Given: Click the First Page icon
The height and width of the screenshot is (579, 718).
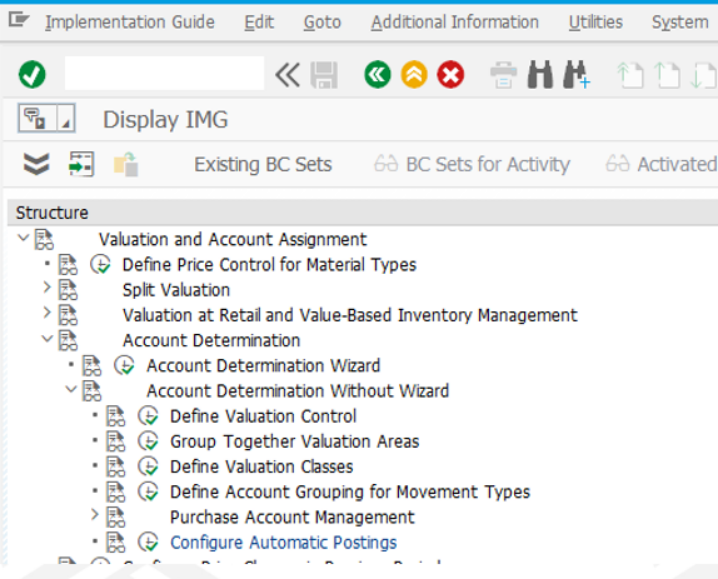Looking at the screenshot, I should [x=631, y=75].
